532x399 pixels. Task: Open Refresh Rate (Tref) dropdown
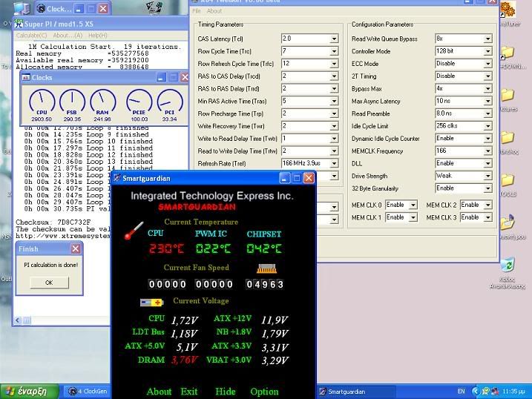[334, 163]
